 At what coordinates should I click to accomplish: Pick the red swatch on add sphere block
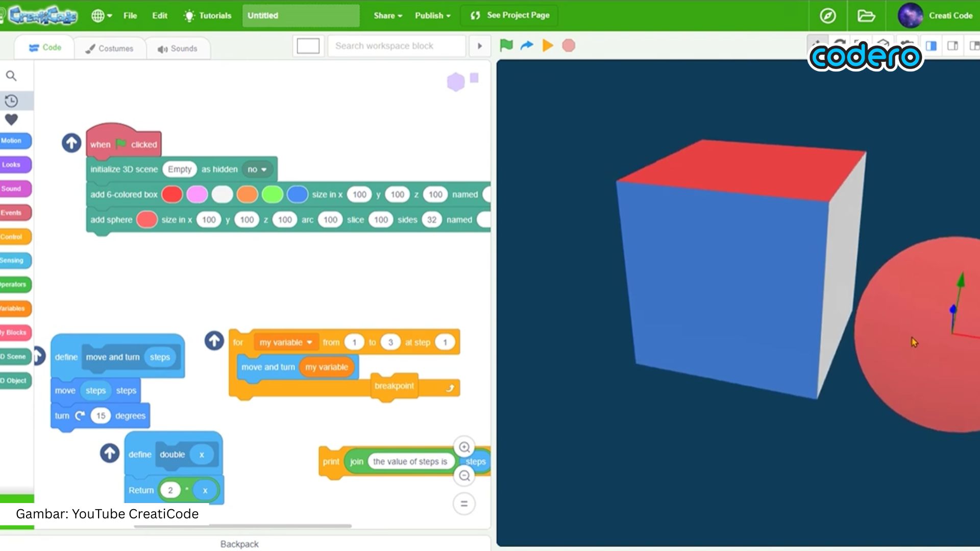coord(146,220)
